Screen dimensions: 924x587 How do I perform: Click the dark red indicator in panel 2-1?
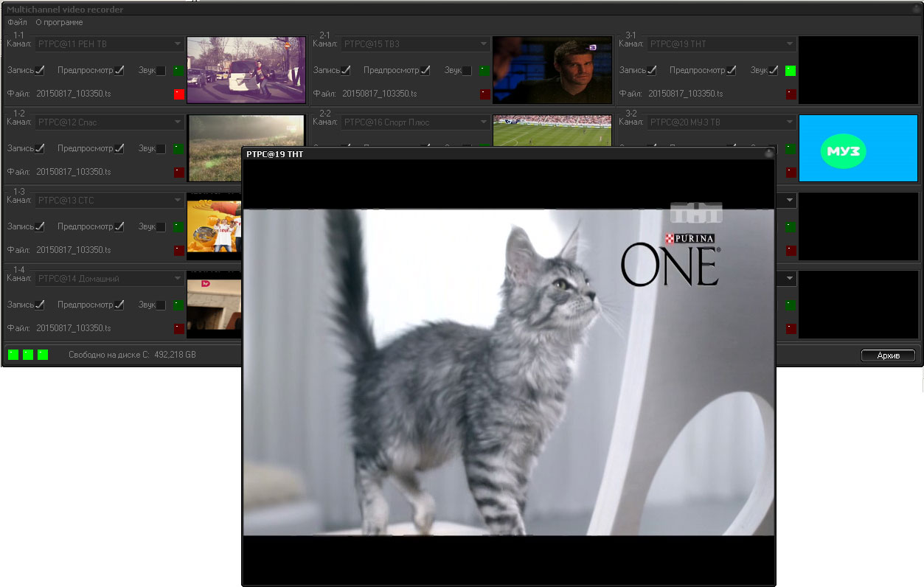484,94
